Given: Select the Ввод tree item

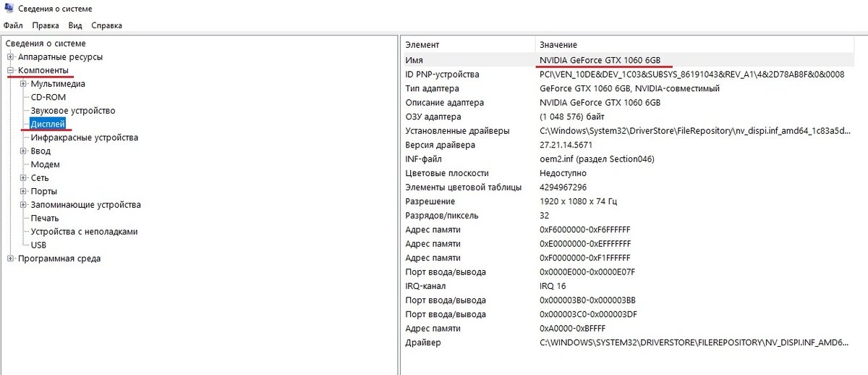Looking at the screenshot, I should (x=41, y=151).
